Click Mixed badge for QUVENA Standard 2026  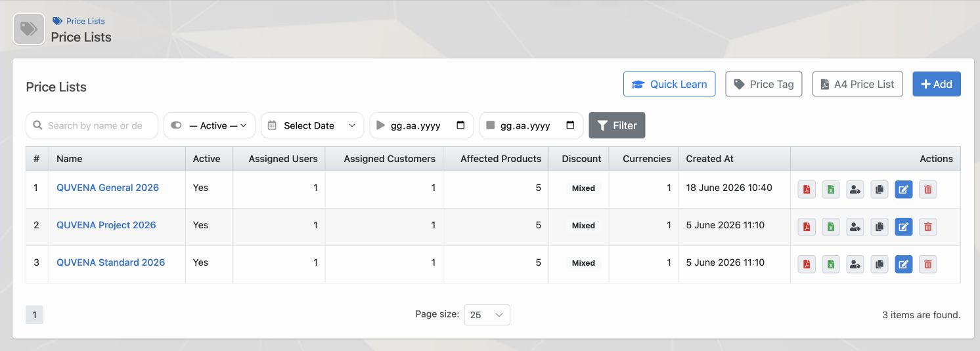point(583,263)
